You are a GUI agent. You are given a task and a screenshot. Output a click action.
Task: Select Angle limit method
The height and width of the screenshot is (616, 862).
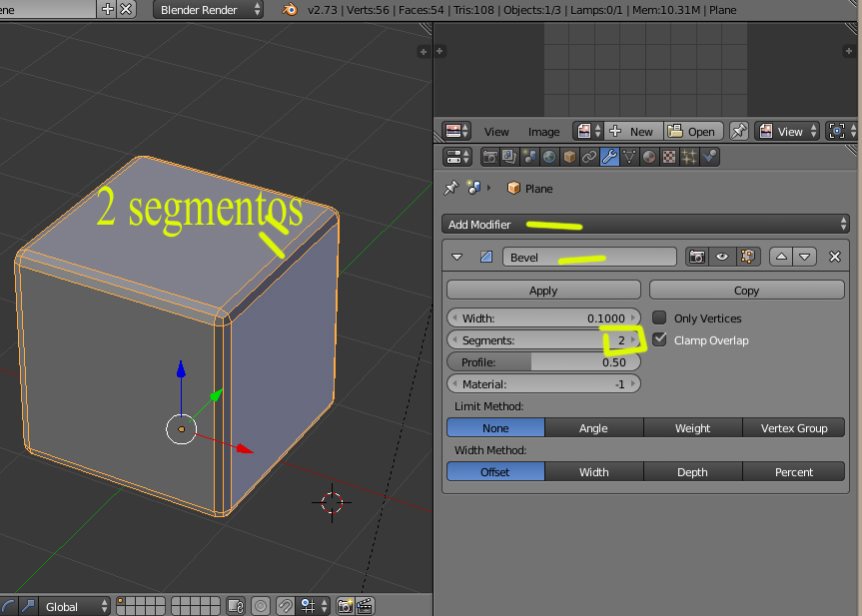tap(593, 427)
